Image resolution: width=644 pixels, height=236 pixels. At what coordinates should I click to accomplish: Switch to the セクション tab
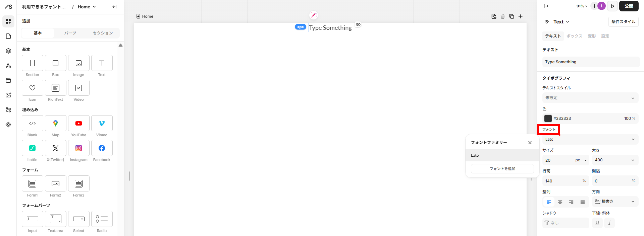coord(103,33)
